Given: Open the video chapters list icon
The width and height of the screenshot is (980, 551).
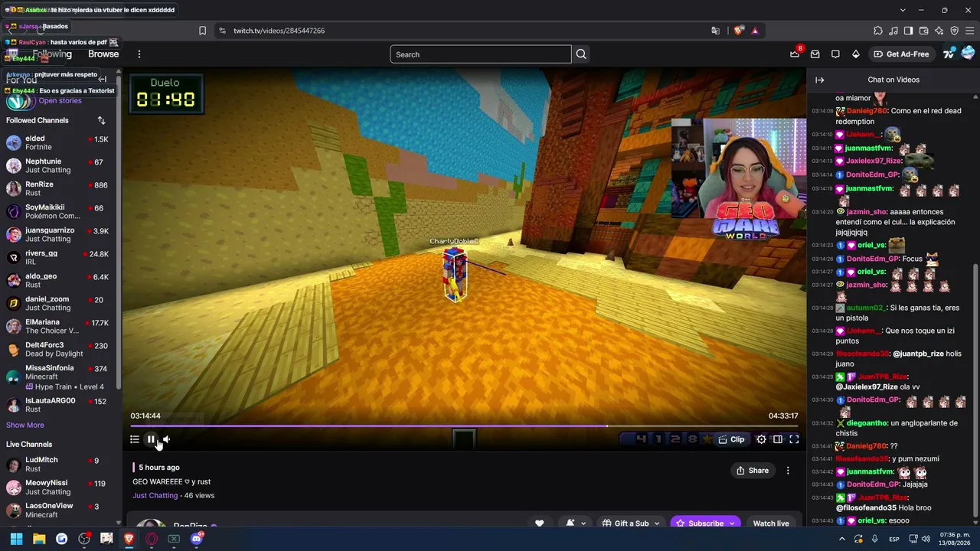Looking at the screenshot, I should point(135,439).
